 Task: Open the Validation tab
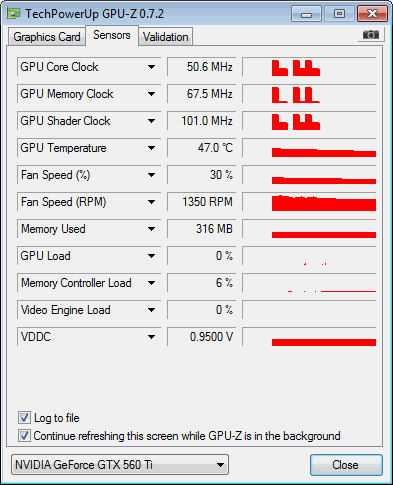point(166,37)
